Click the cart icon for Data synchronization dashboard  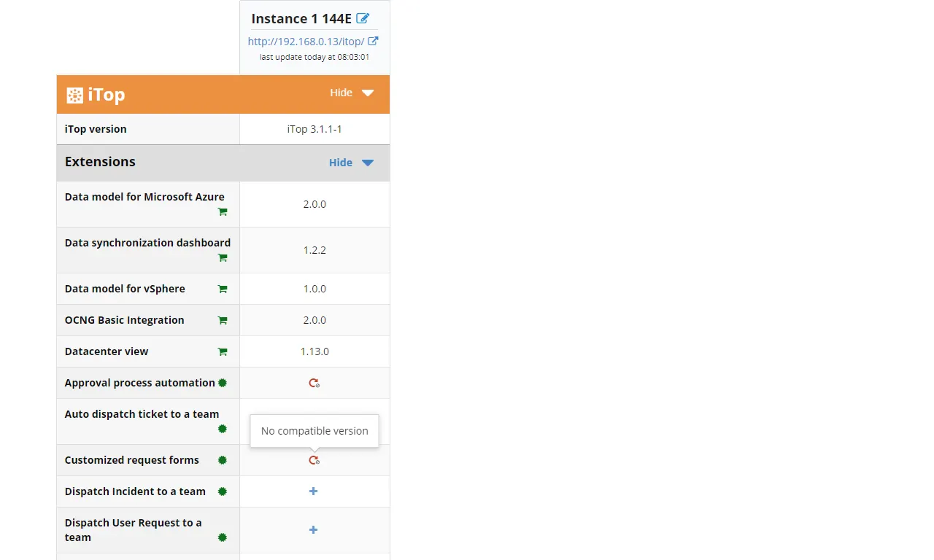[x=223, y=257]
